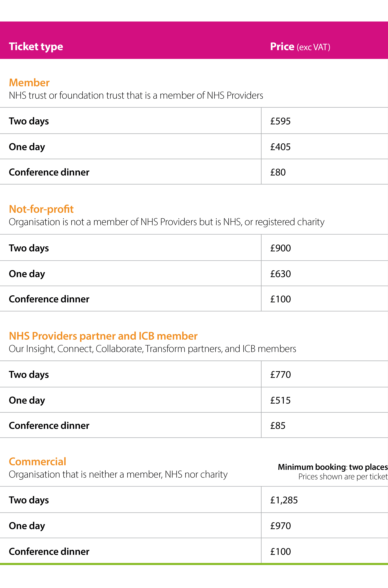Open the Not-for-profit section heading
The width and height of the screenshot is (388, 588).
[x=41, y=209]
